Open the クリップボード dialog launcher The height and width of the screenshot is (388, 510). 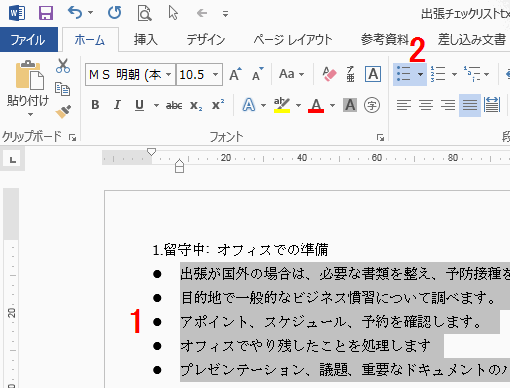pyautogui.click(x=72, y=137)
